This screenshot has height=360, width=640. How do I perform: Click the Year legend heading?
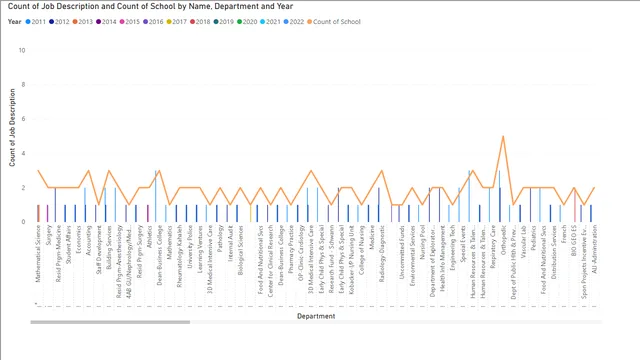14,22
